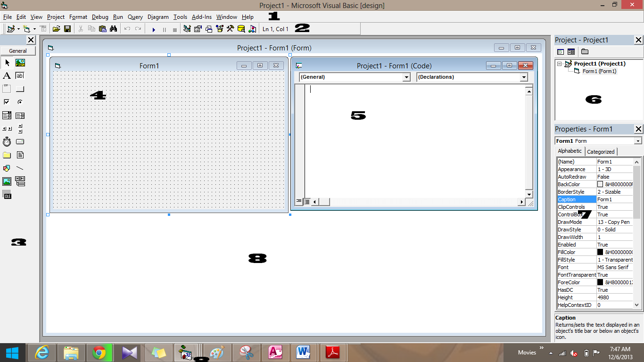
Task: Select the Timer control tool
Action: click(x=7, y=141)
